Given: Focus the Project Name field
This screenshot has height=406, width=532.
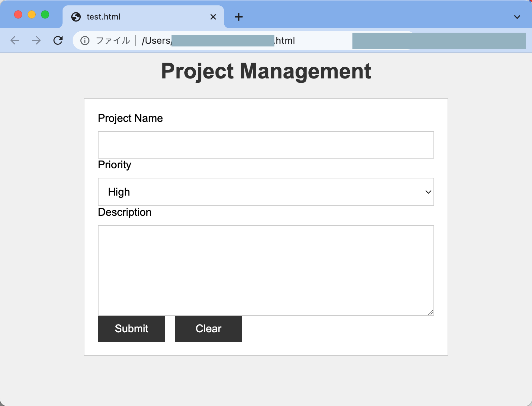Looking at the screenshot, I should 266,145.
